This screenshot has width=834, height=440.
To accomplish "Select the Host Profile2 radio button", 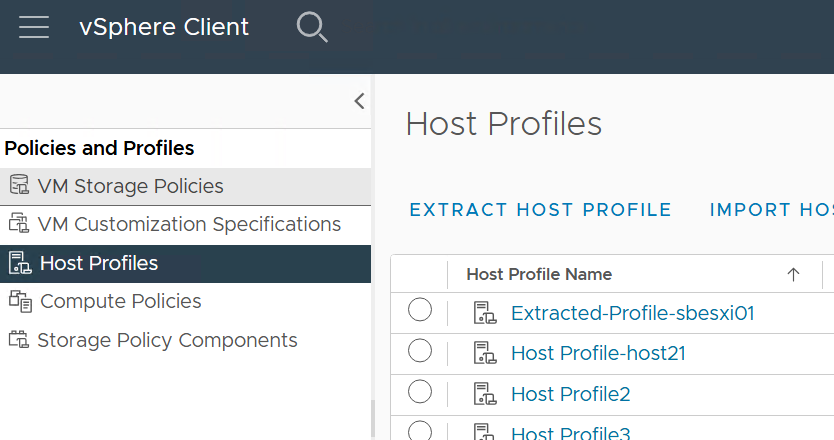I will pos(420,391).
